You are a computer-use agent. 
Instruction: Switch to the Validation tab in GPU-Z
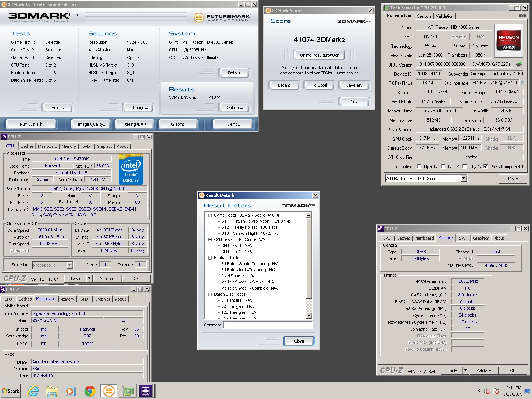445,16
